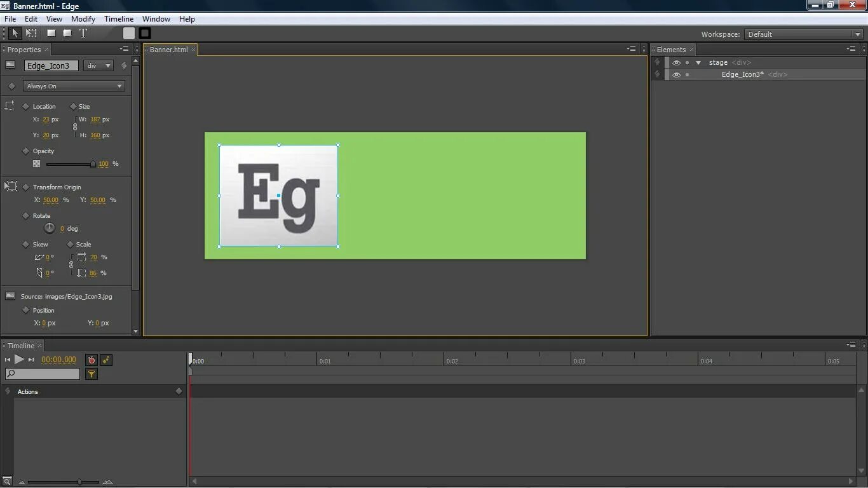Toggle link between scale X and Y
868x488 pixels.
click(71, 264)
